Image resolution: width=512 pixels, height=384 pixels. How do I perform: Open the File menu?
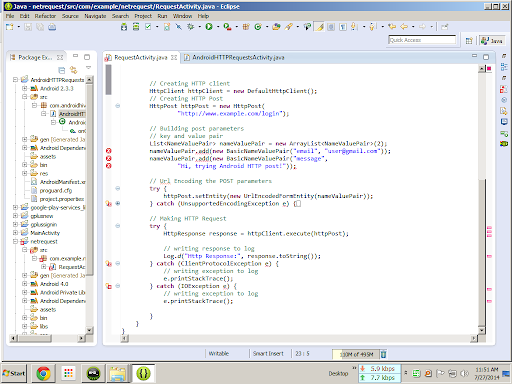(x=10, y=16)
